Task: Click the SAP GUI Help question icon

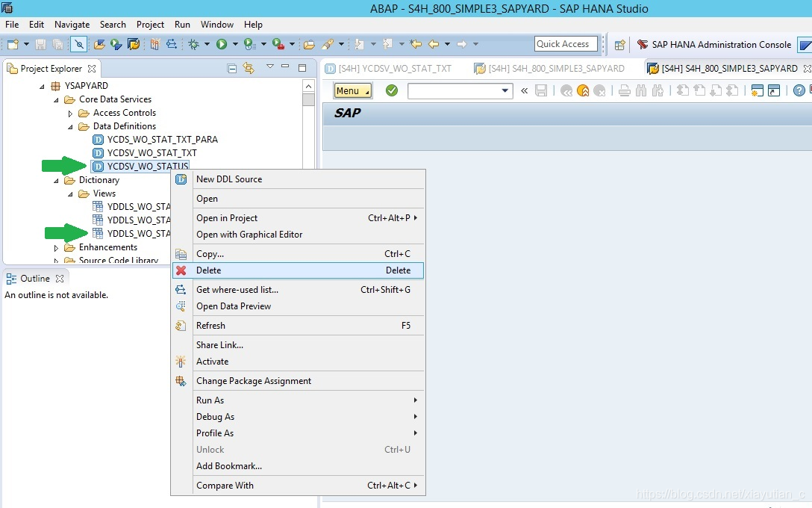Action: (799, 90)
